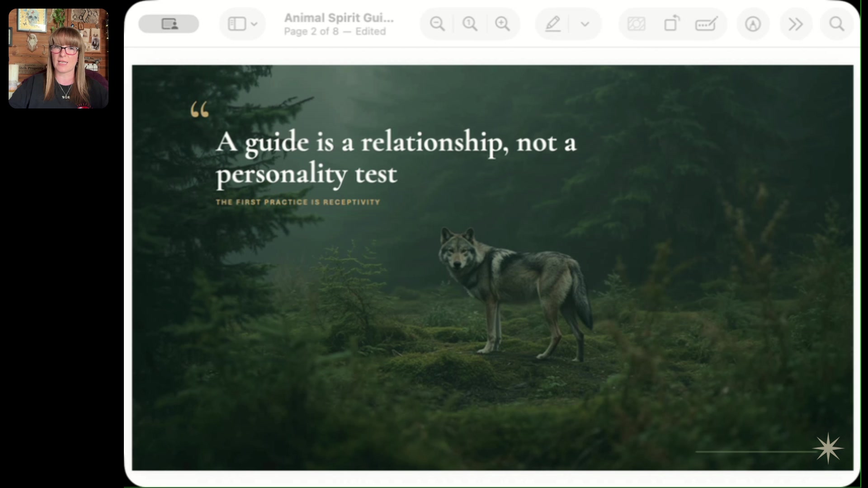Toggle the screen sharing presenter button

[169, 24]
